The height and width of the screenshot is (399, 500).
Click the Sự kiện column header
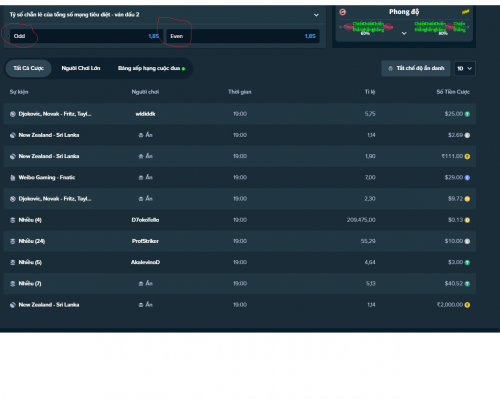19,92
